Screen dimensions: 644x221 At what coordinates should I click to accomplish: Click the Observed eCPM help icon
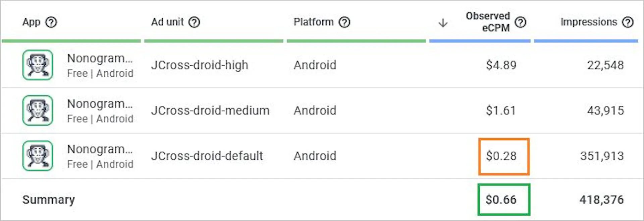520,22
